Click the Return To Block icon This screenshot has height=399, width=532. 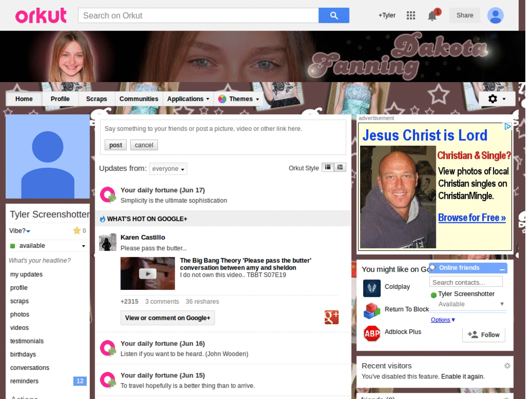pos(371,311)
